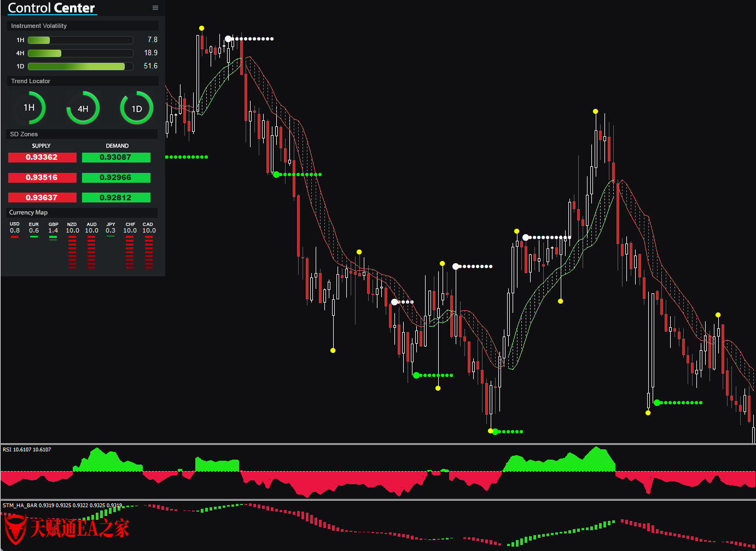Click the 1D trend locator gauge
This screenshot has height=551, width=756.
click(137, 108)
